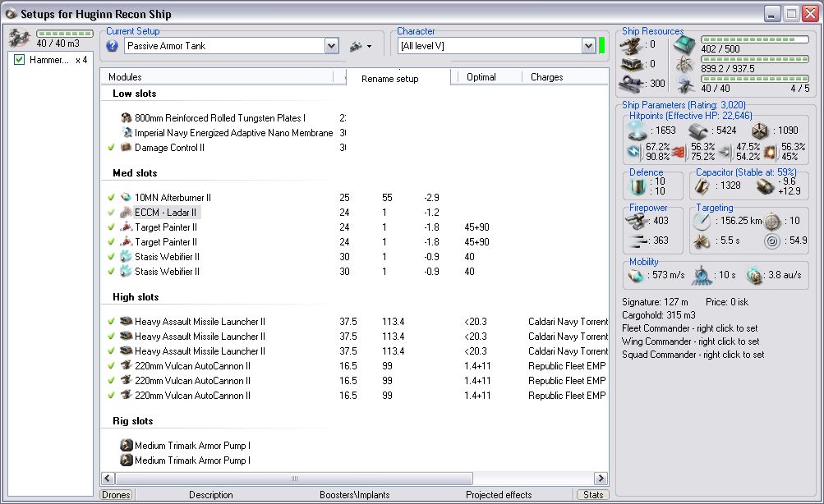Open the Stats tab
The height and width of the screenshot is (504, 824).
coord(593,494)
